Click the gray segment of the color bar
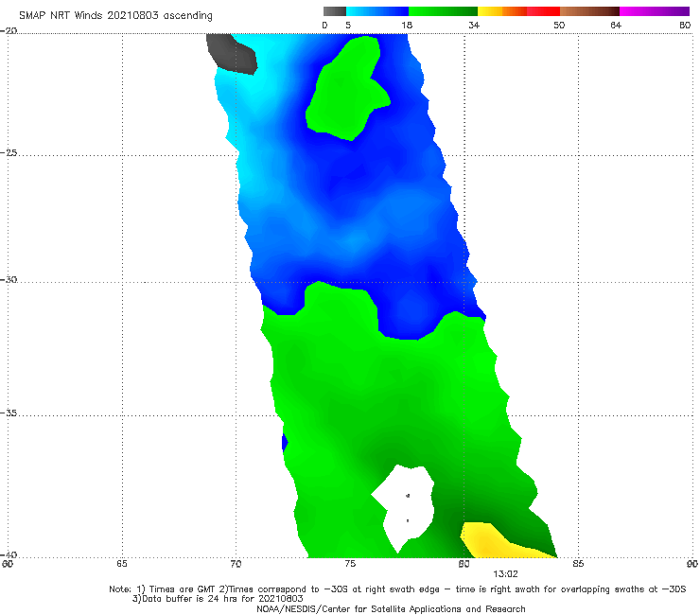The image size is (700, 615). [x=335, y=11]
